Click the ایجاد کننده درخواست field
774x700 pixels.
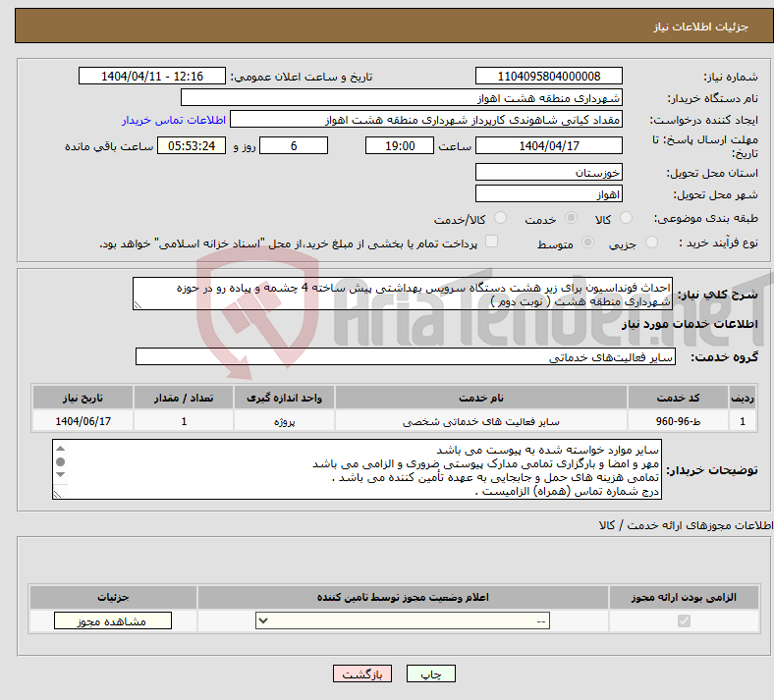pos(426,120)
